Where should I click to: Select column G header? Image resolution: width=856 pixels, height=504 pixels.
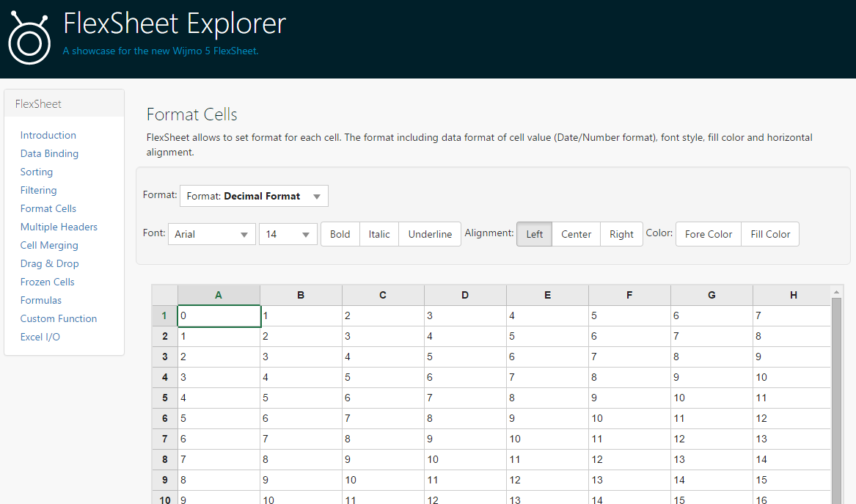(x=712, y=296)
